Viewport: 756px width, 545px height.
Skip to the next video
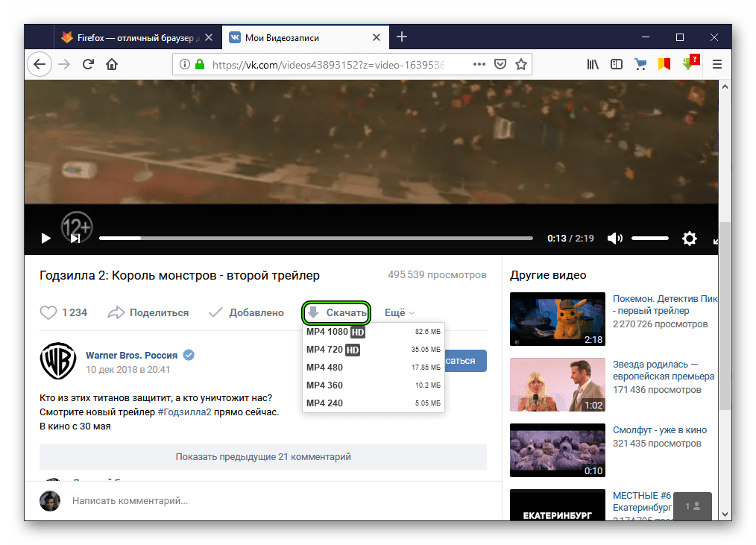tap(75, 239)
